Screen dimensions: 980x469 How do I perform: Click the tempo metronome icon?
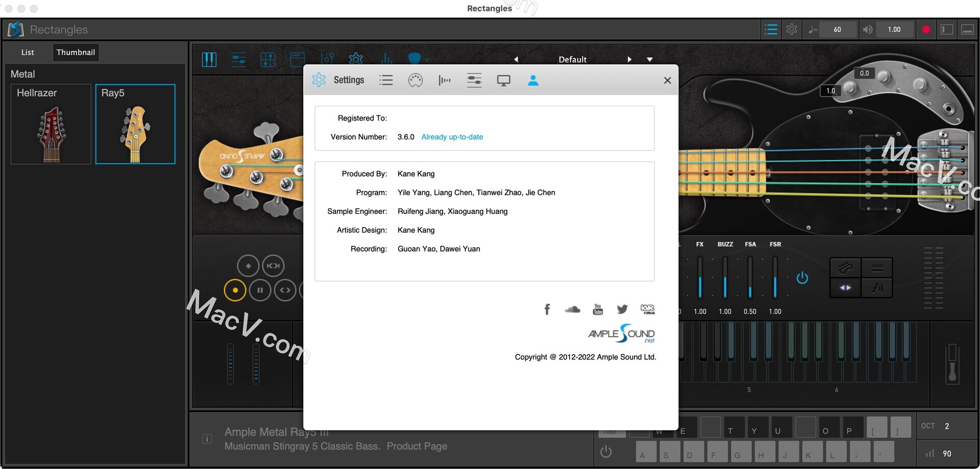click(813, 30)
